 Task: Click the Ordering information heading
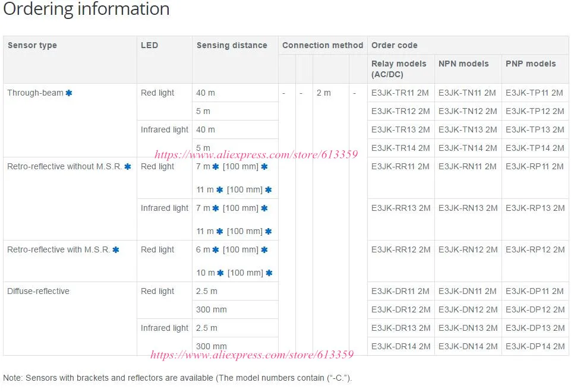tap(86, 9)
